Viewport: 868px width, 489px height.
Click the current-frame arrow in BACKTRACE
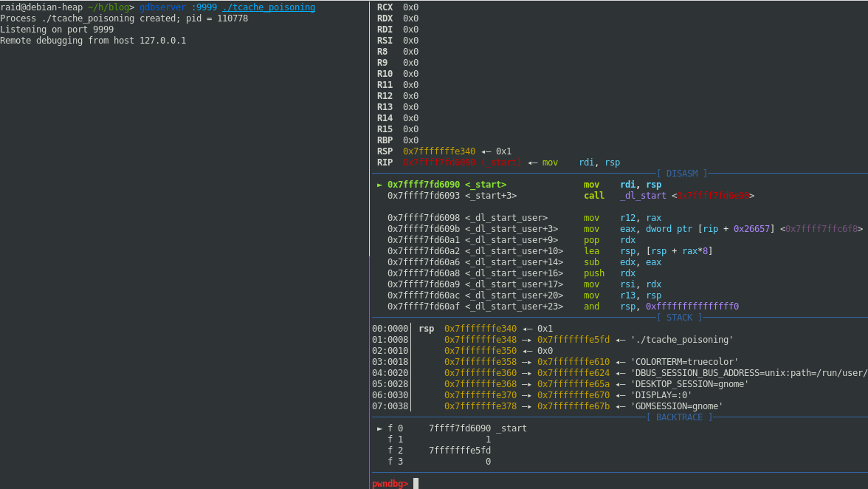coord(379,428)
